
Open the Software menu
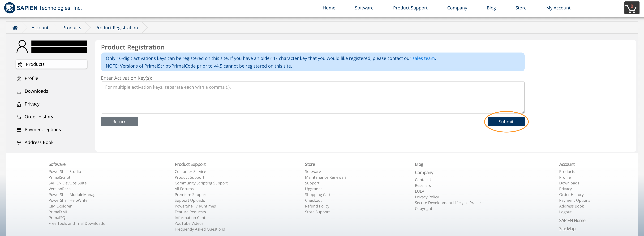point(364,8)
